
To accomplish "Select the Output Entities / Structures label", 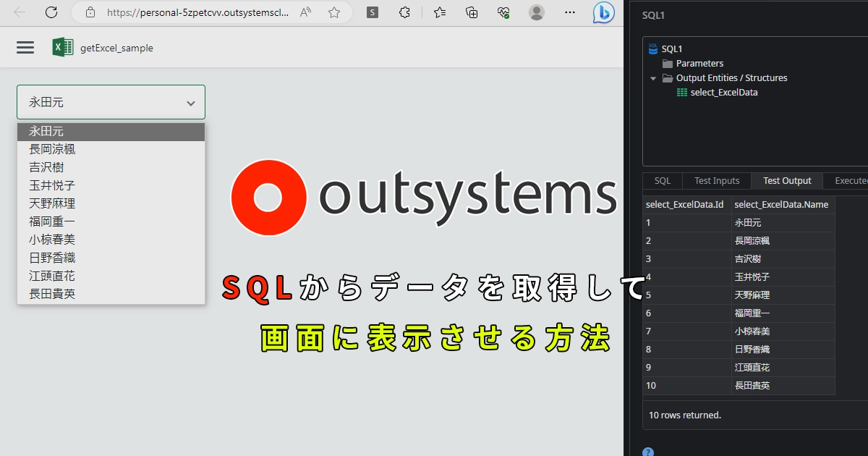I will [x=732, y=78].
